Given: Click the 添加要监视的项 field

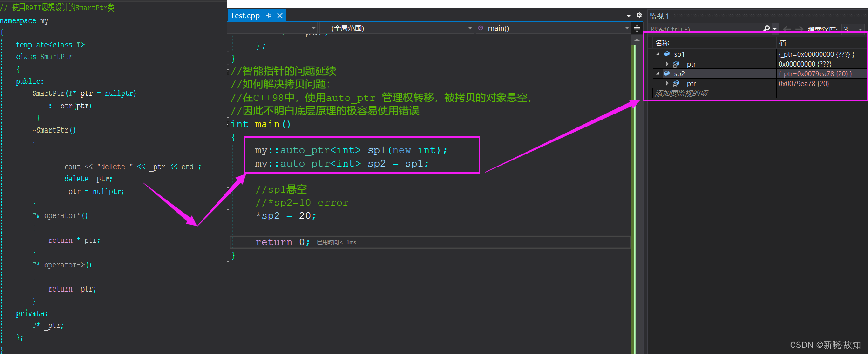Looking at the screenshot, I should (682, 94).
